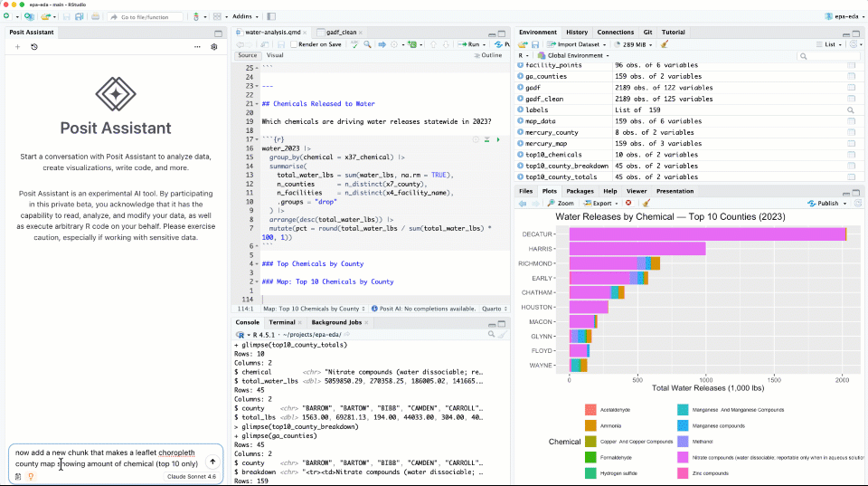Toggle the document Outline panel
The image size is (868, 486).
click(x=488, y=55)
